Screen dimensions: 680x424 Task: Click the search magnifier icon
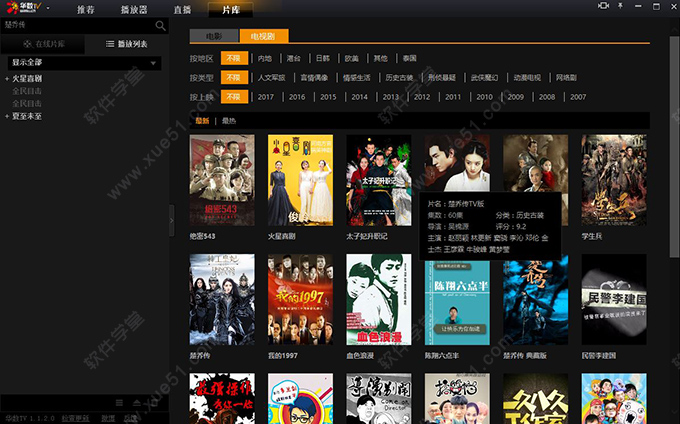pos(160,26)
